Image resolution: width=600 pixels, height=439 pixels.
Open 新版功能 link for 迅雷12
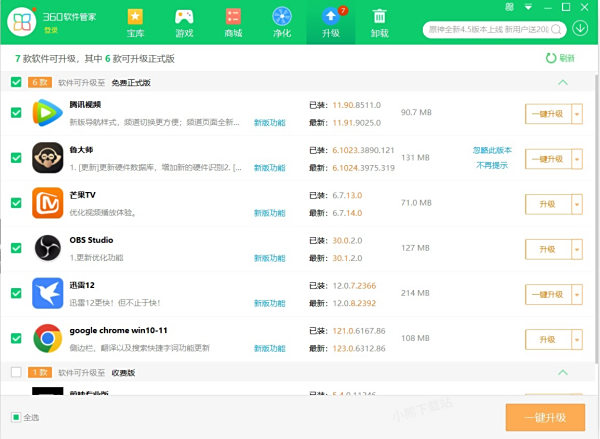point(270,304)
